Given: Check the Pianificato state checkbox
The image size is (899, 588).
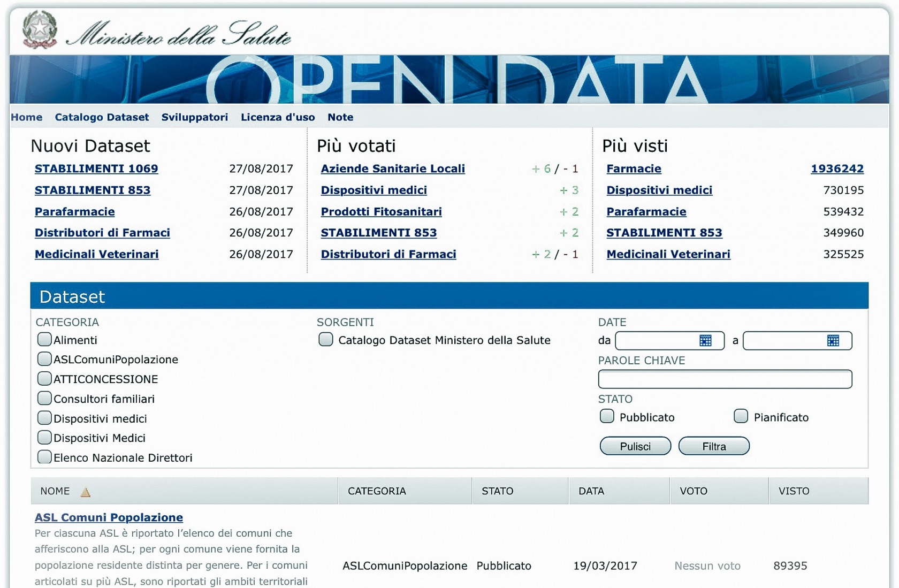Looking at the screenshot, I should [x=741, y=416].
